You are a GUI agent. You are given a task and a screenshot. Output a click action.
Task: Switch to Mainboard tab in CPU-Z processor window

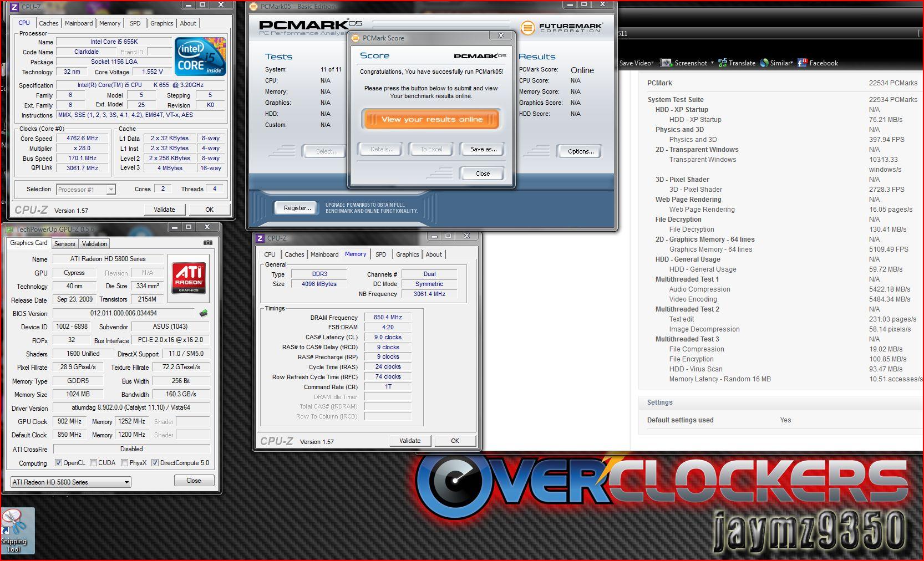click(x=79, y=23)
